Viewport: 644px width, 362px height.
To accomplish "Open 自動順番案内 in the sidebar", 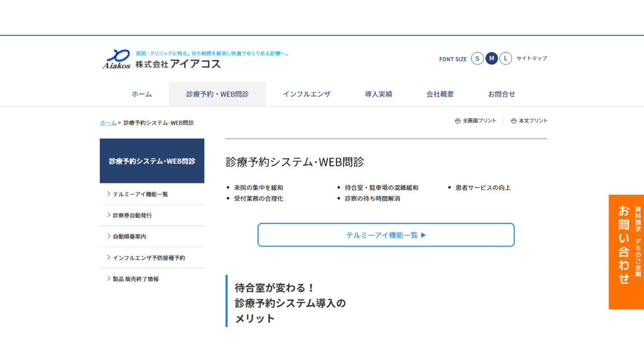I will [x=152, y=236].
